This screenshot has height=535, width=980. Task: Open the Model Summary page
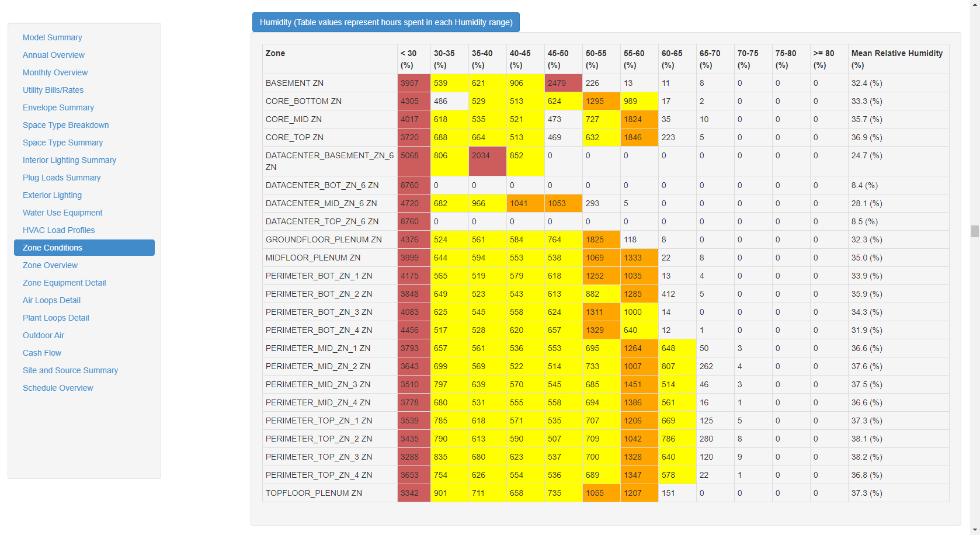pyautogui.click(x=52, y=37)
